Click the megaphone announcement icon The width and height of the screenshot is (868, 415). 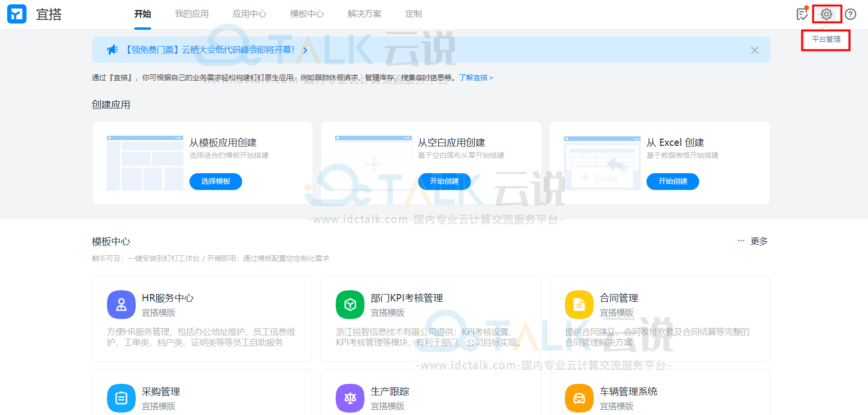coord(112,49)
